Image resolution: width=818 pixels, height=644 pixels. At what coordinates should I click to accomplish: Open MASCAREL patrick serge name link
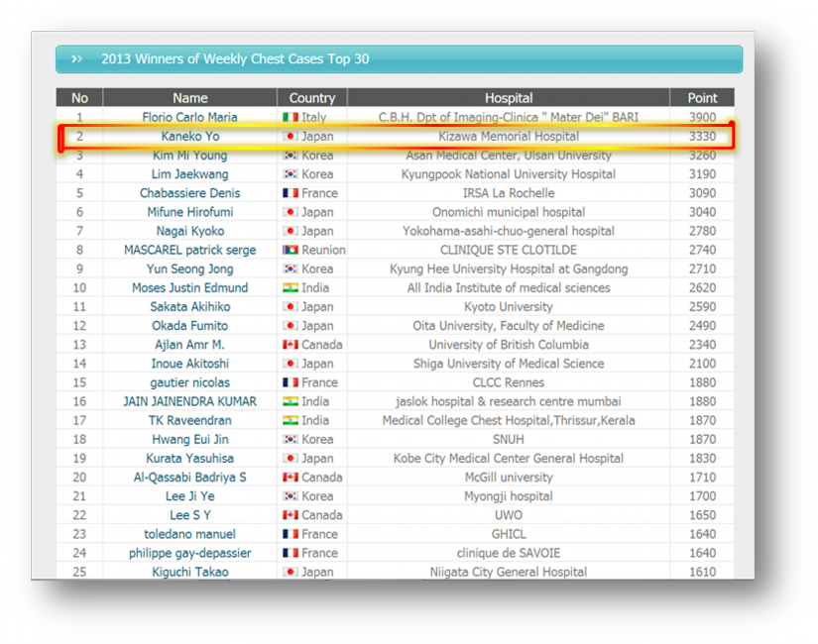[x=190, y=250]
